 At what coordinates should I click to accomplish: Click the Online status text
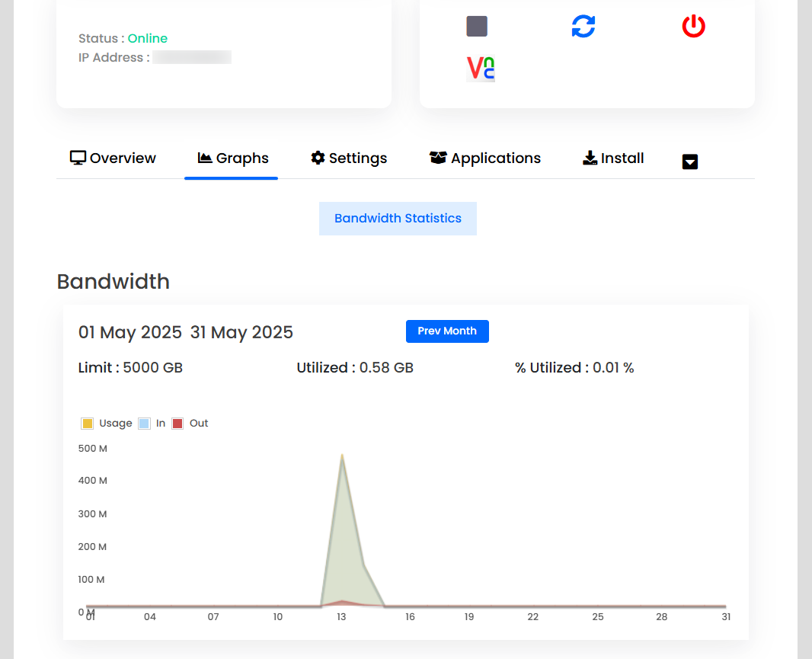[x=148, y=38]
